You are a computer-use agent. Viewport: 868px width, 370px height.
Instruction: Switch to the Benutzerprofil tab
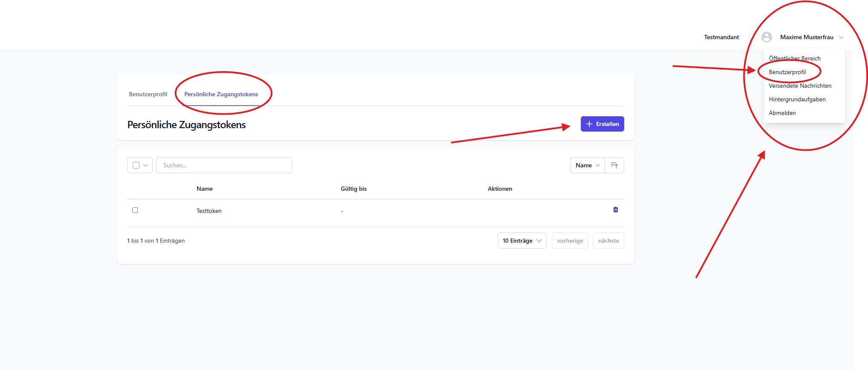point(148,94)
